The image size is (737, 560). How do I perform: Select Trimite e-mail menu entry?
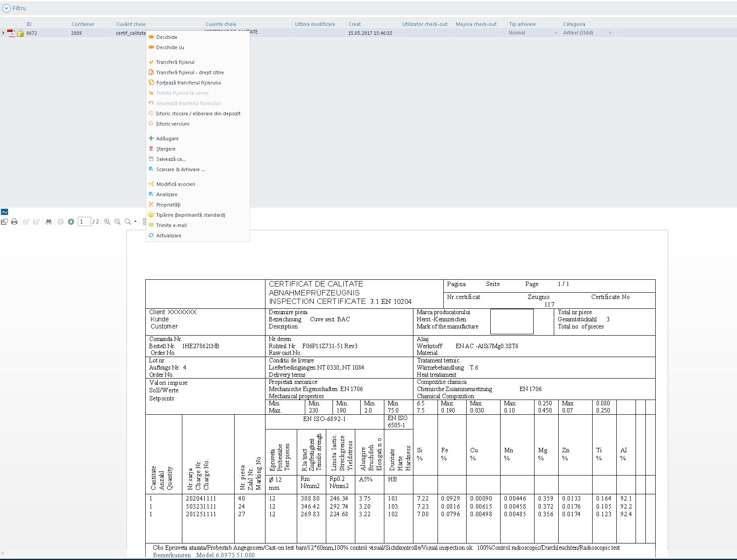(171, 225)
